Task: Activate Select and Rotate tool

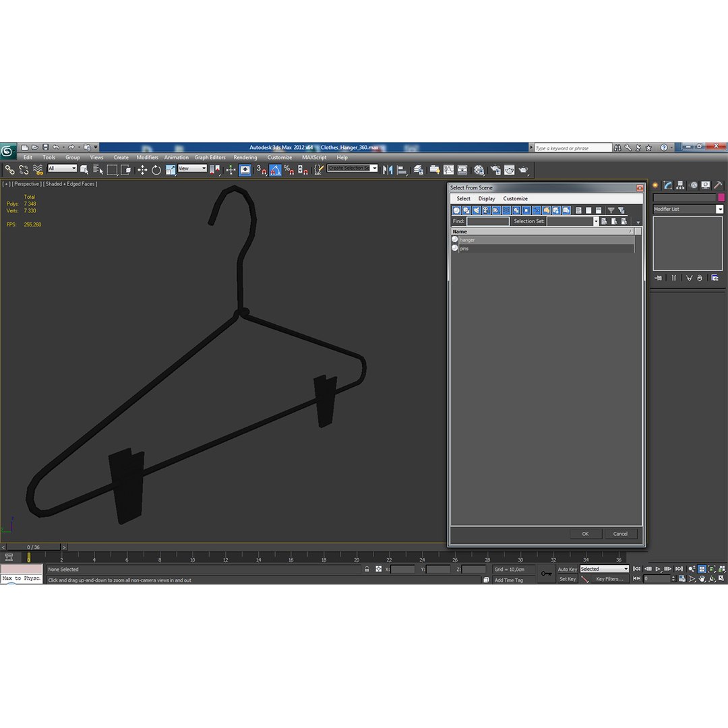Action: click(156, 171)
